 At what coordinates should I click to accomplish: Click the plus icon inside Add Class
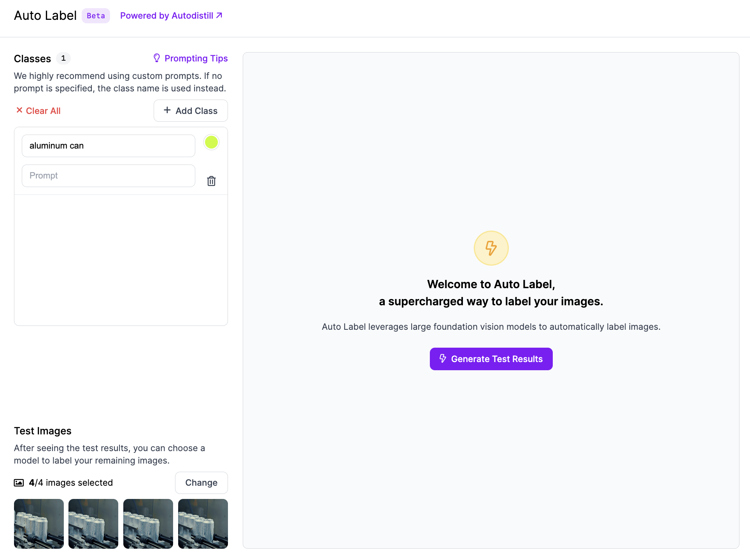click(167, 110)
